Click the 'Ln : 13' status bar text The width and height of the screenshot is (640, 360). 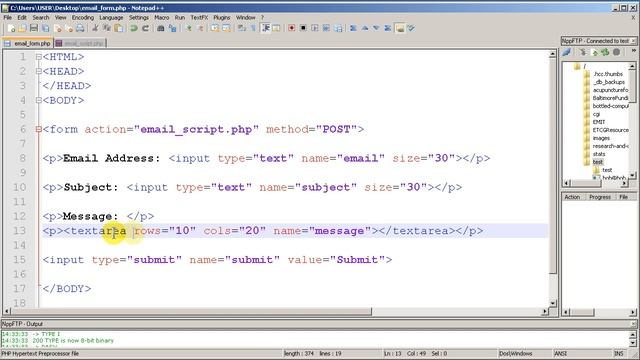(393, 353)
